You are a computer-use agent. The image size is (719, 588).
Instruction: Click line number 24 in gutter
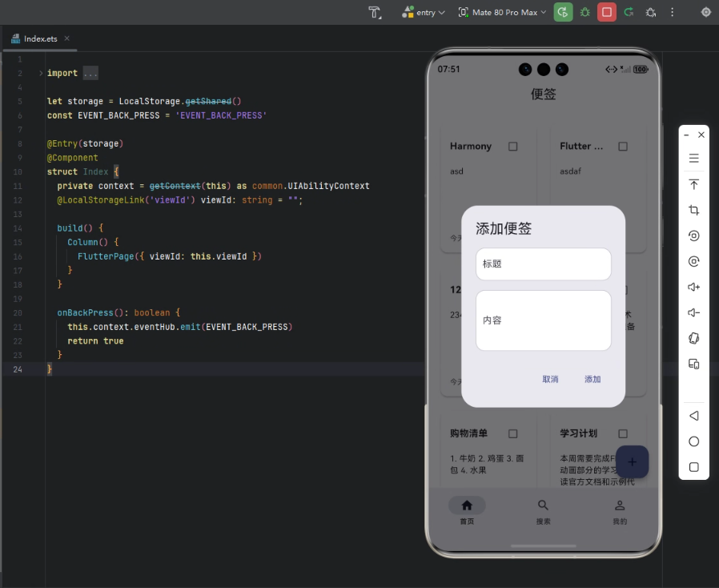pos(18,369)
